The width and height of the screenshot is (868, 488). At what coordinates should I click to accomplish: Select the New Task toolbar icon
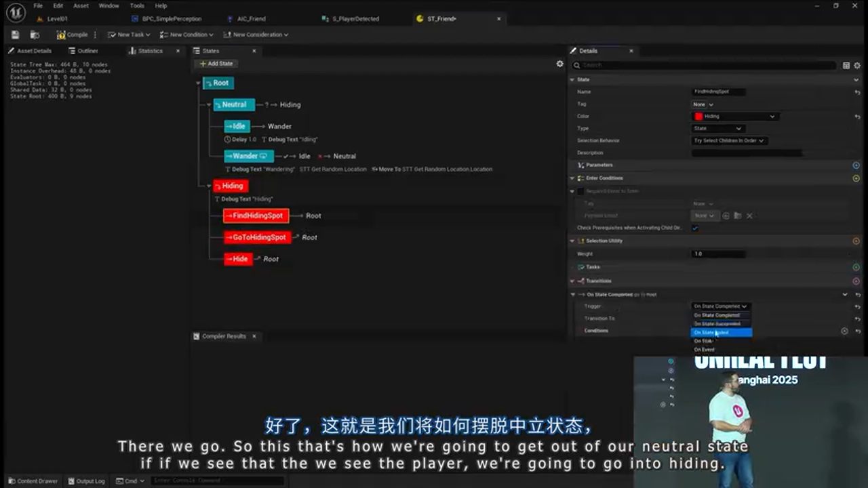pyautogui.click(x=111, y=35)
